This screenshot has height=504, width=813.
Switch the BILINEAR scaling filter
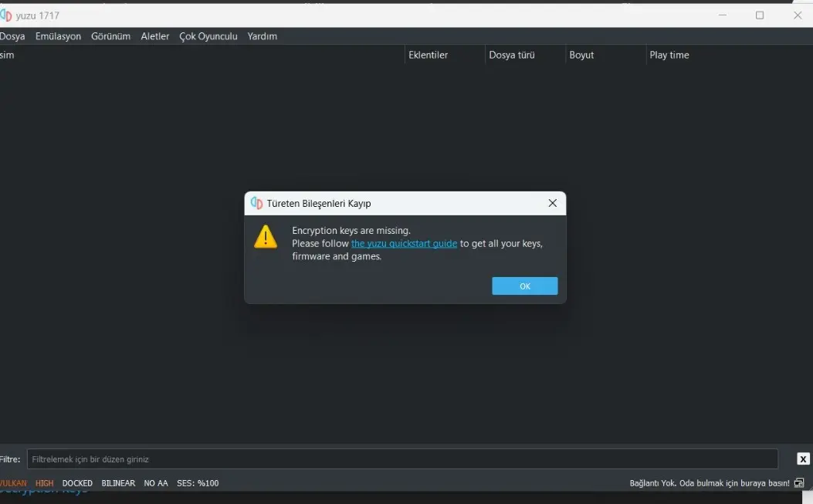click(118, 483)
